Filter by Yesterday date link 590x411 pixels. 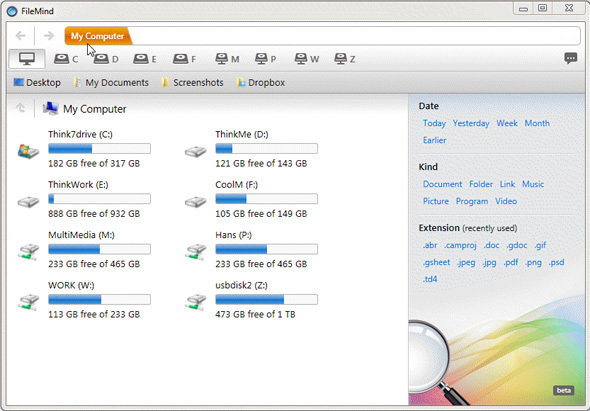pos(471,123)
